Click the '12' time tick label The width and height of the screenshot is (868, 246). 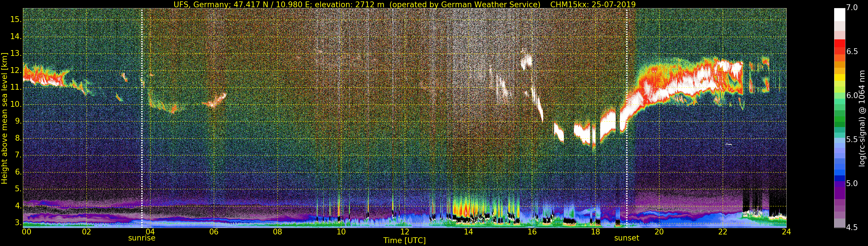405,232
